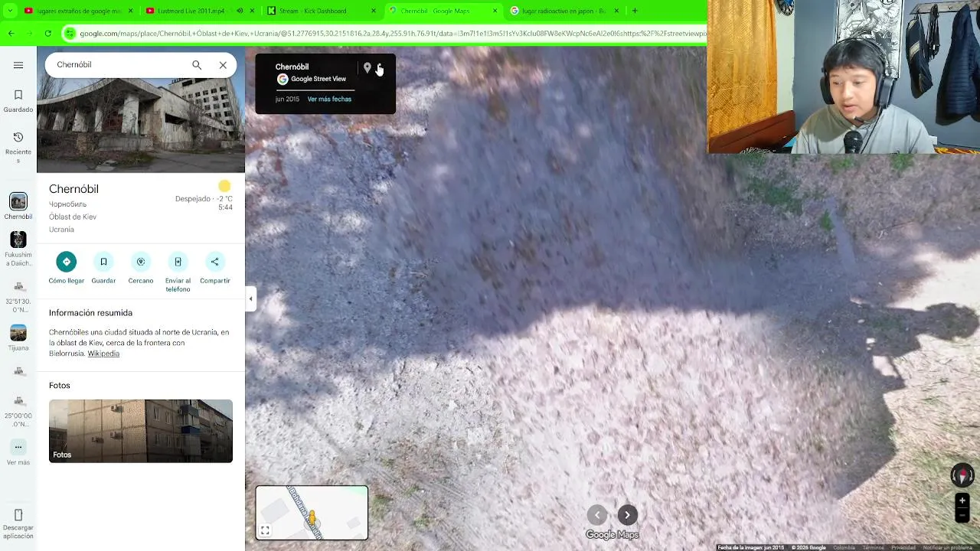Zoom in with the plus button
Image resolution: width=980 pixels, height=551 pixels.
click(x=962, y=501)
